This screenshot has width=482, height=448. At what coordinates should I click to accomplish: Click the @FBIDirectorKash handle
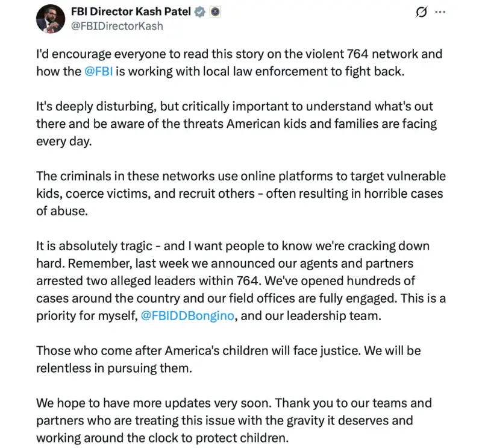pyautogui.click(x=117, y=26)
